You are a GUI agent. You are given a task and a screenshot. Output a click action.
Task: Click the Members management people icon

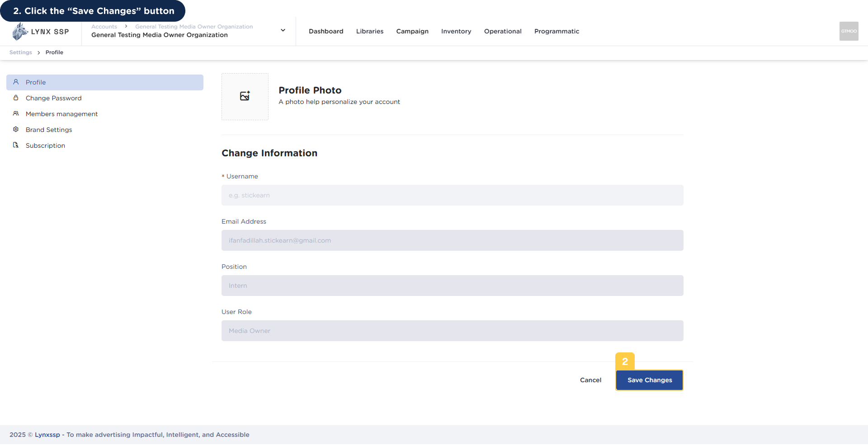pyautogui.click(x=16, y=114)
